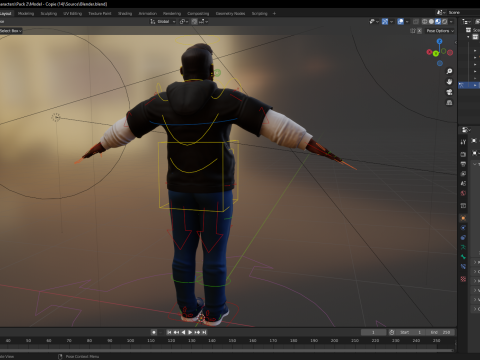Screen dimensions: 480x360
Task: Open the Pose Options dropdown
Action: (440, 31)
